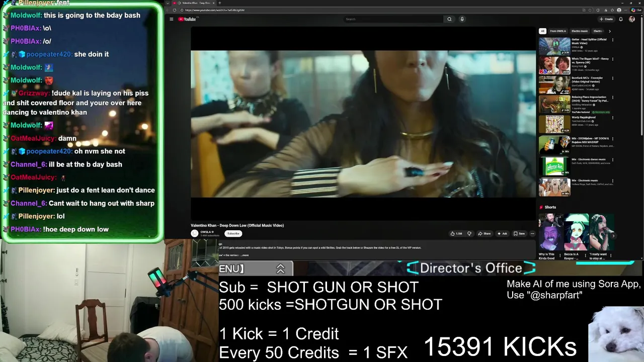Open Mix - Electronic dance music thumbnail
This screenshot has width=644, height=362.
pyautogui.click(x=554, y=166)
